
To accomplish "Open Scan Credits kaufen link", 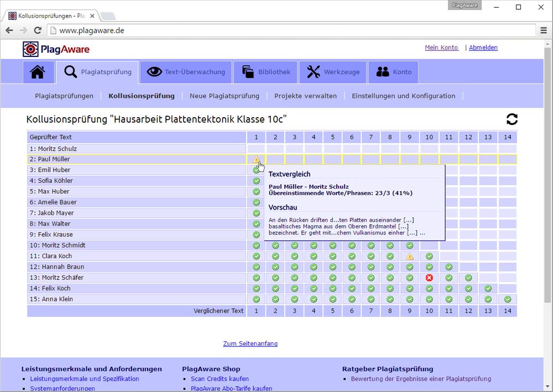I will [220, 379].
